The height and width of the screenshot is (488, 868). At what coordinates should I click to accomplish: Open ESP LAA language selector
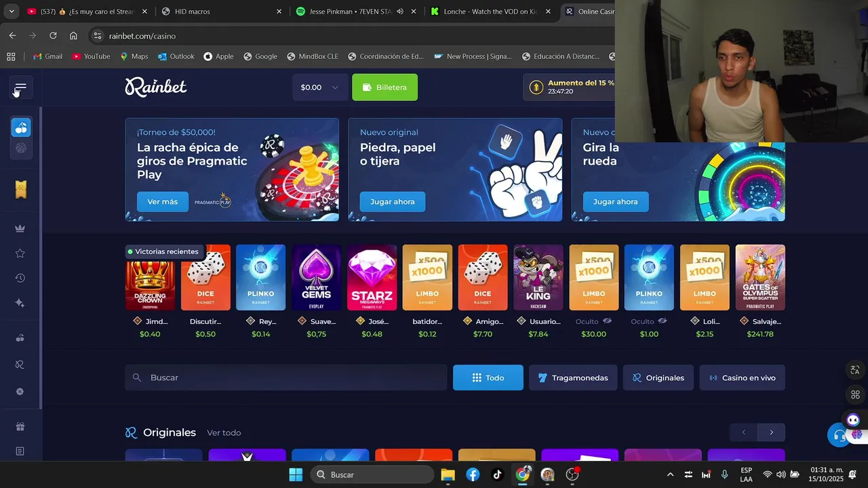coord(746,474)
